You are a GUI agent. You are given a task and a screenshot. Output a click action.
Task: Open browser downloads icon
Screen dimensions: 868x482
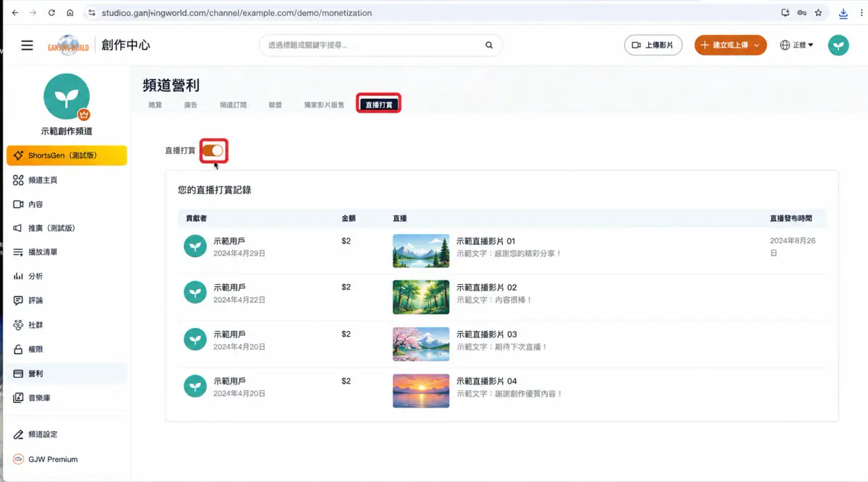[x=843, y=13]
